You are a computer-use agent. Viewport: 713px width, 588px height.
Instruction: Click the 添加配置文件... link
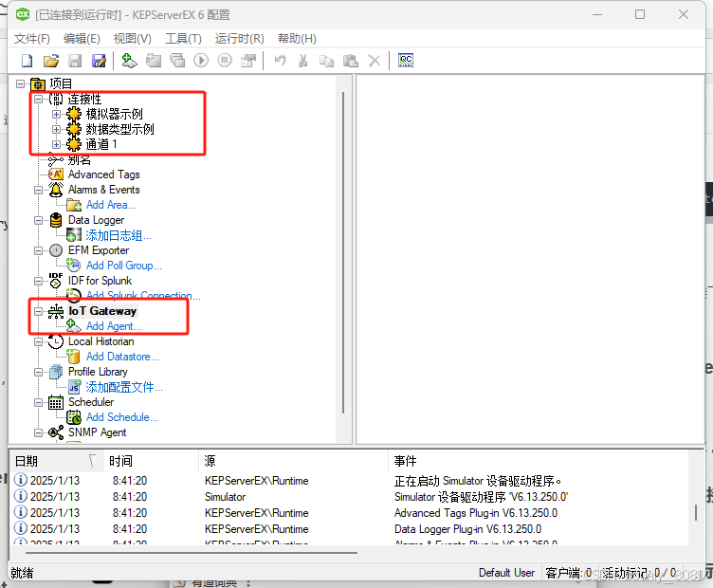pyautogui.click(x=123, y=388)
